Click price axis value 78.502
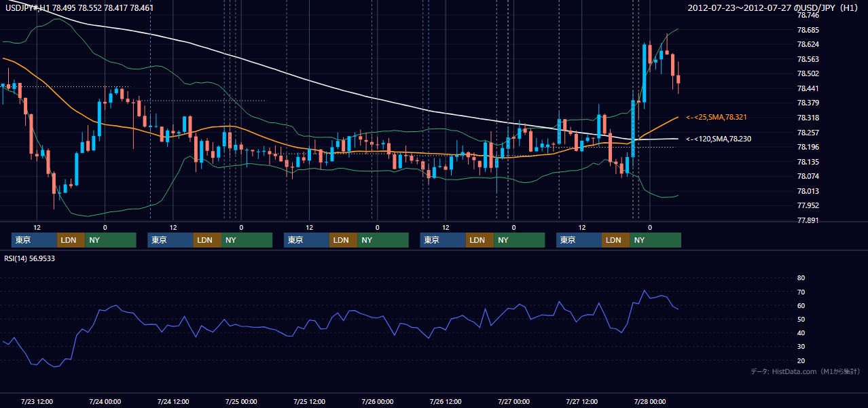Screen dimensions: 868x408 (x=808, y=73)
